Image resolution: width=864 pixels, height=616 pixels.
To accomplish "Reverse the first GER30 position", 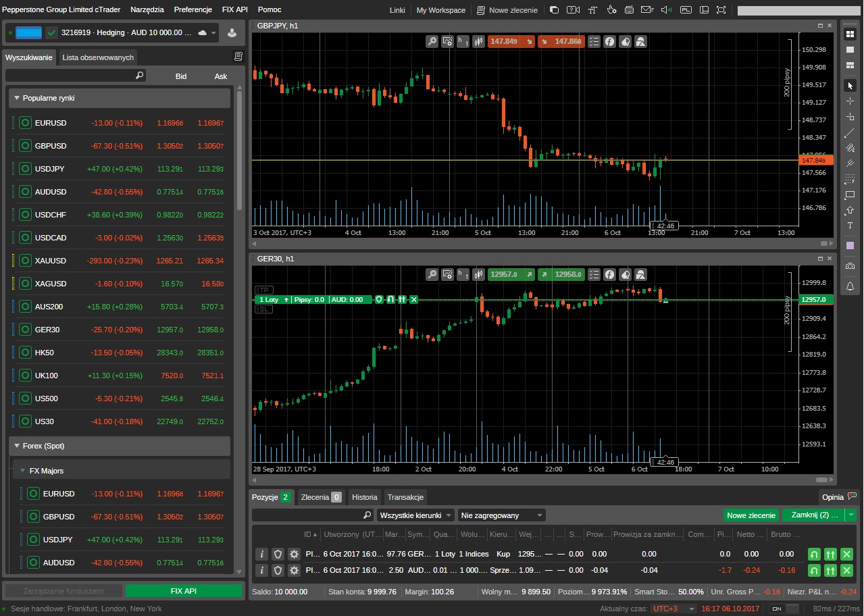I will click(x=814, y=554).
